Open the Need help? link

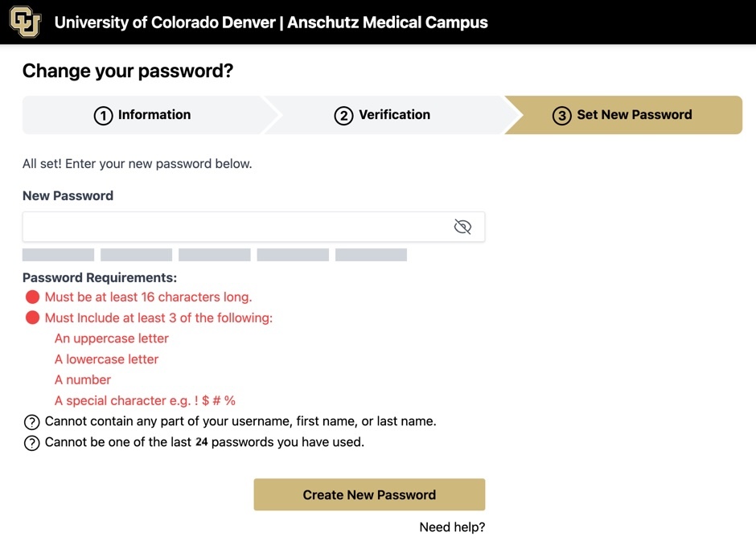point(452,527)
